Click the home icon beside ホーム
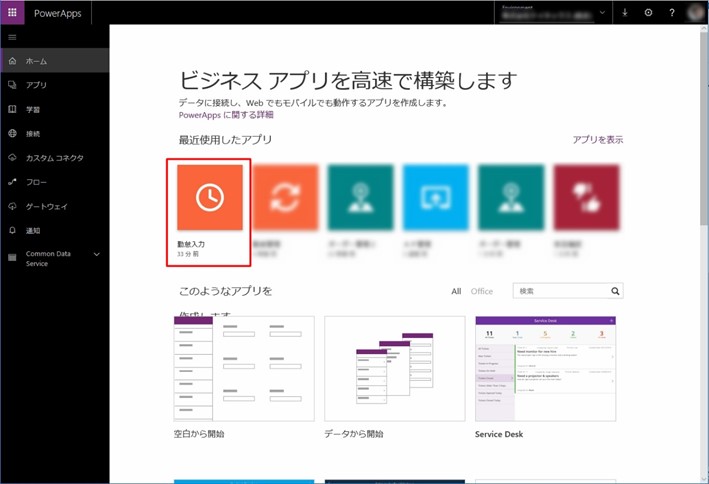This screenshot has height=484, width=709. tap(12, 61)
